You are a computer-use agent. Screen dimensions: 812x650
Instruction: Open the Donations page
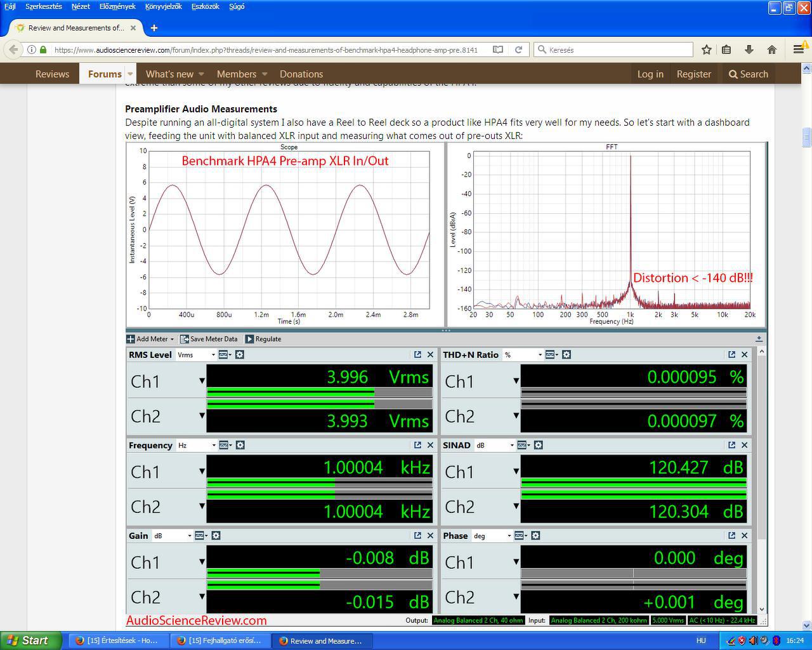[x=301, y=74]
